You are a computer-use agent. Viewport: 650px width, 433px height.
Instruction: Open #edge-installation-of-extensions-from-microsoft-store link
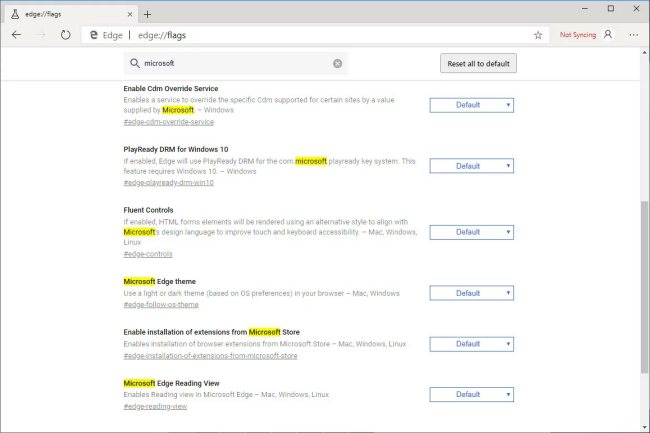210,356
